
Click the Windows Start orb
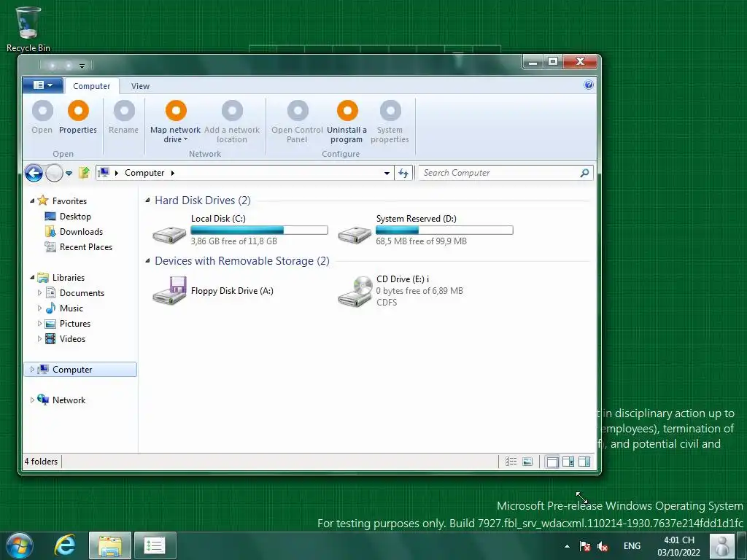tap(19, 545)
